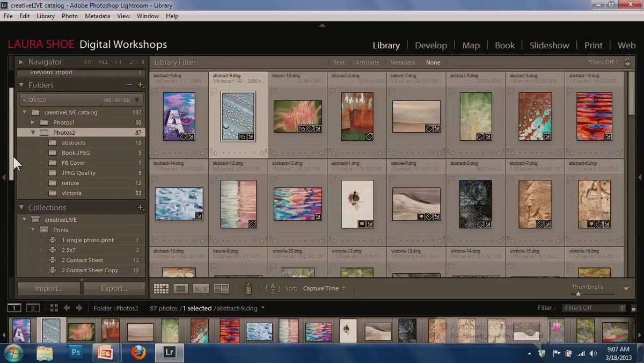Switch to Grid view icon in toolbar
Viewport: 644px width, 363px height.
coord(161,289)
